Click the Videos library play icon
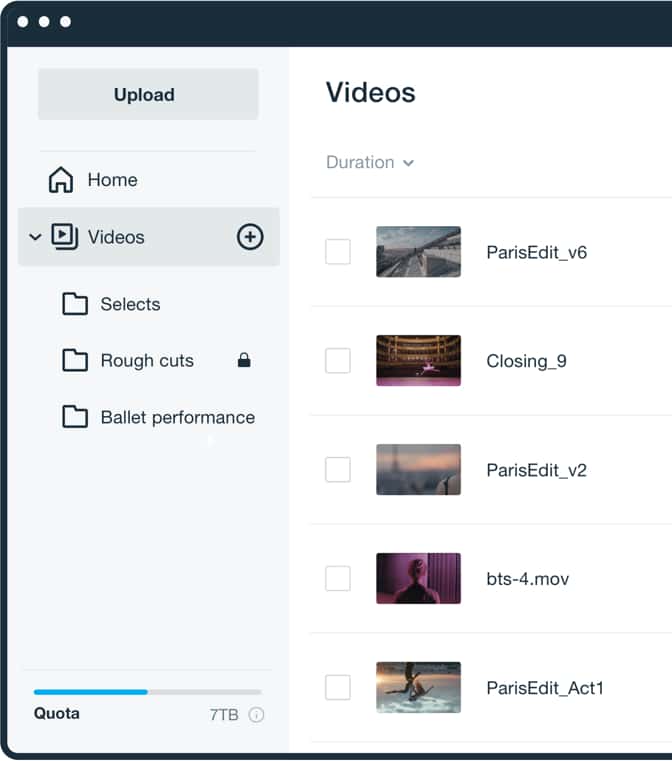The height and width of the screenshot is (761, 672). pos(65,236)
